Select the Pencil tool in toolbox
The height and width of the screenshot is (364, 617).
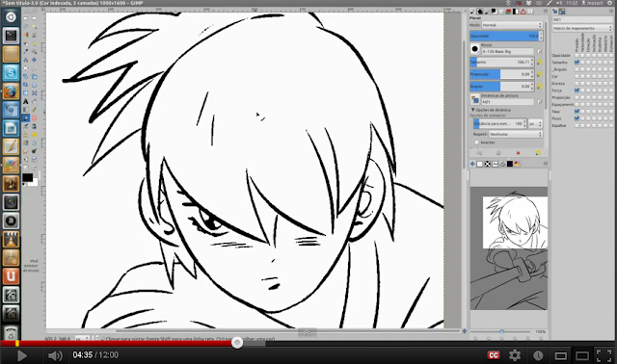click(x=35, y=110)
